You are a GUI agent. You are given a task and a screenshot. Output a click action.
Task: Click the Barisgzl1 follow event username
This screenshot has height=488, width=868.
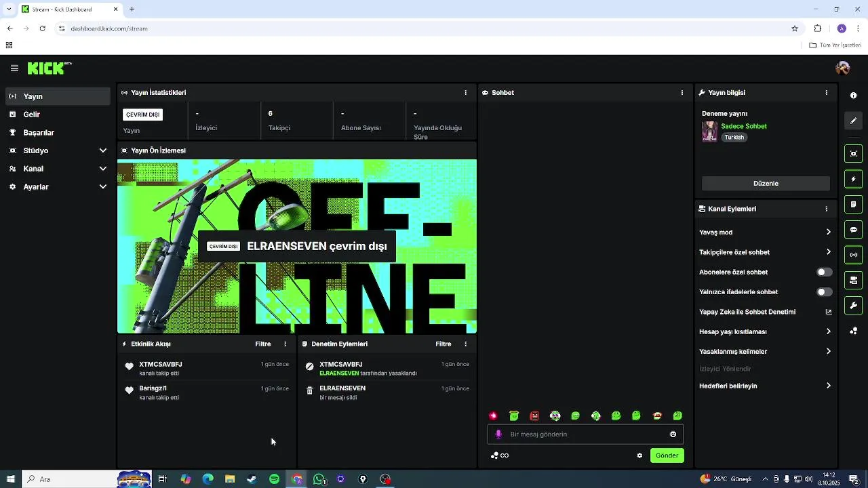pyautogui.click(x=153, y=388)
